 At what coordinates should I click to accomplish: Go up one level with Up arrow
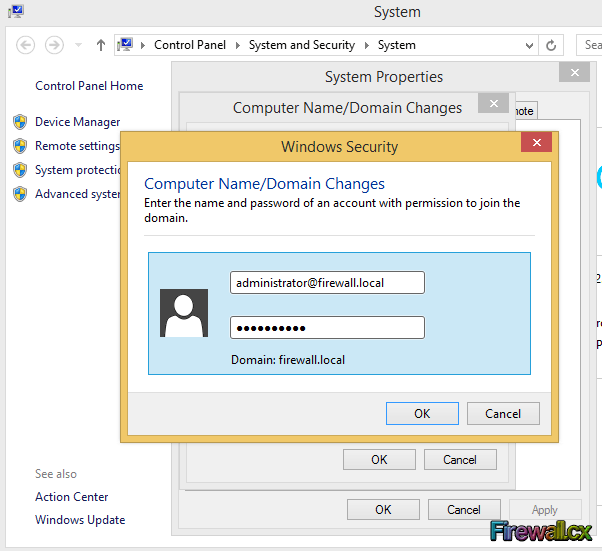point(101,45)
